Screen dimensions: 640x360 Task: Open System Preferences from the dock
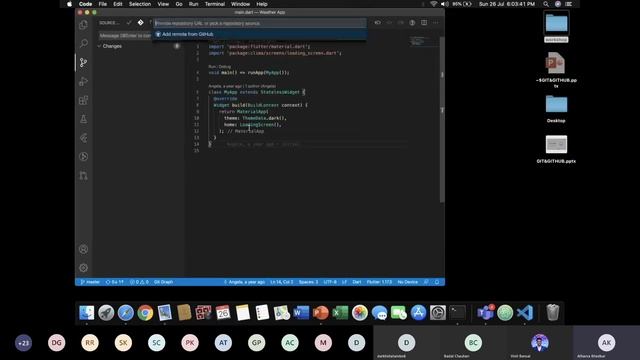pyautogui.click(x=438, y=313)
